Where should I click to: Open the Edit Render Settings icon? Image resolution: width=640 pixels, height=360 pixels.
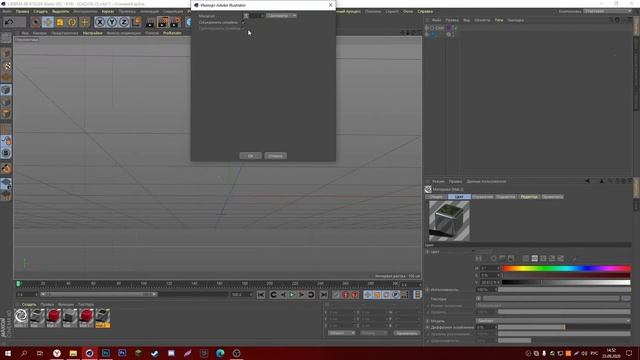coord(176,22)
